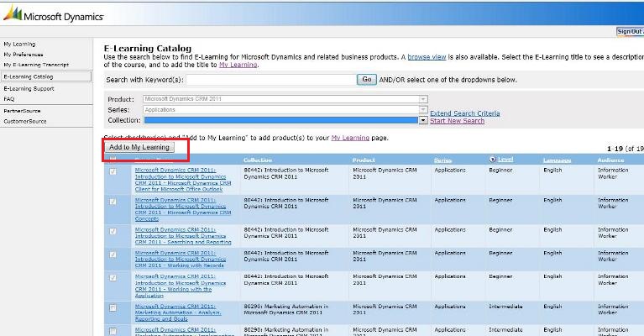
Task: Go to CustomerSource from the sidebar
Action: pos(25,121)
